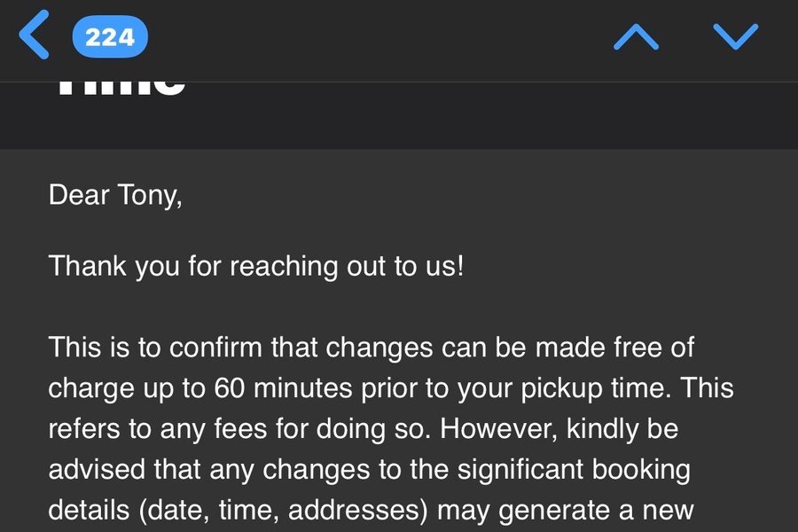The width and height of the screenshot is (798, 532).
Task: Tap the back chevron to return to inbox
Action: (34, 35)
